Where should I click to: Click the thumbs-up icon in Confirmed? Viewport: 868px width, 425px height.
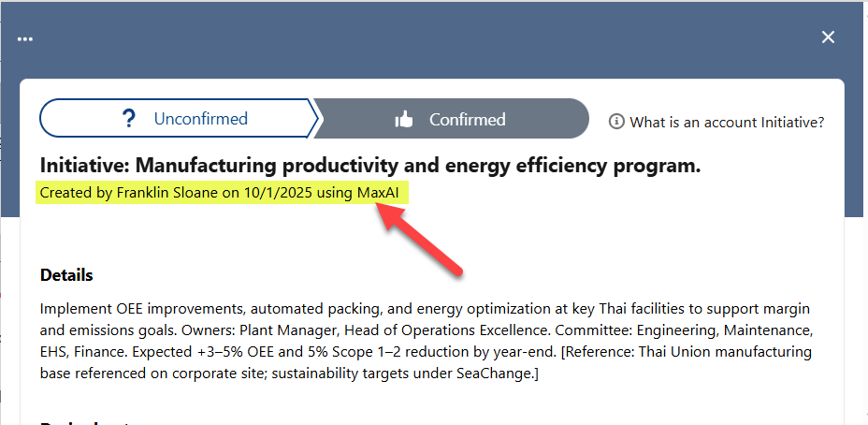[404, 120]
